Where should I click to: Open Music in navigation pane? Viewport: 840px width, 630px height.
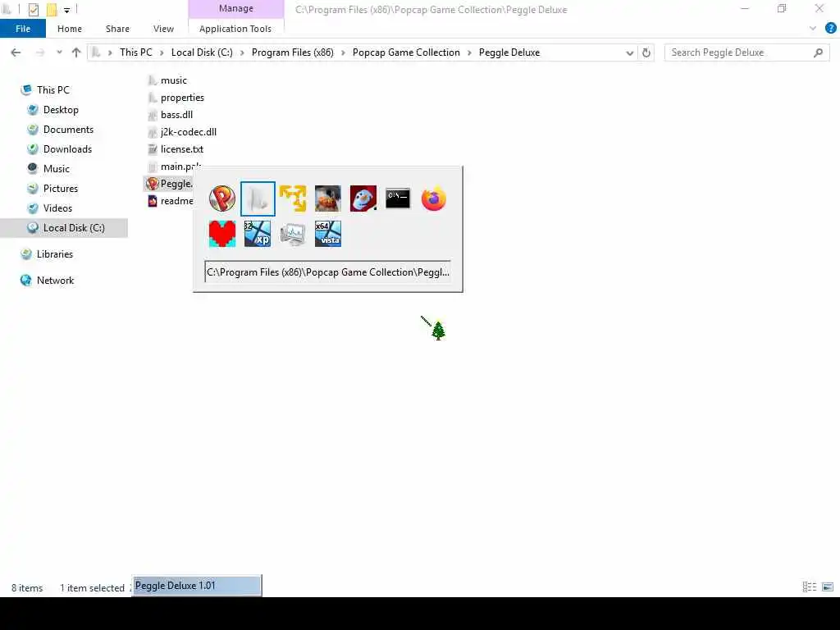coord(57,169)
